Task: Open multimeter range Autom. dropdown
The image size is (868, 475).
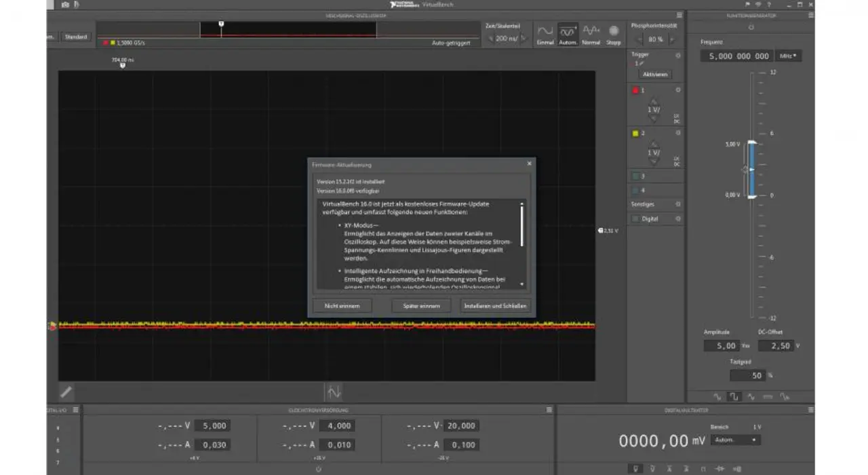Action: coord(736,440)
